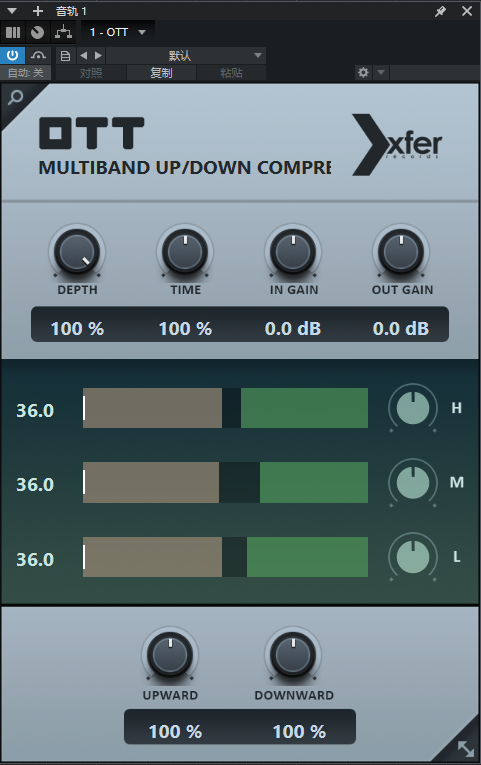The height and width of the screenshot is (765, 481).
Task: Adjust the H band gain knob
Action: [x=413, y=408]
